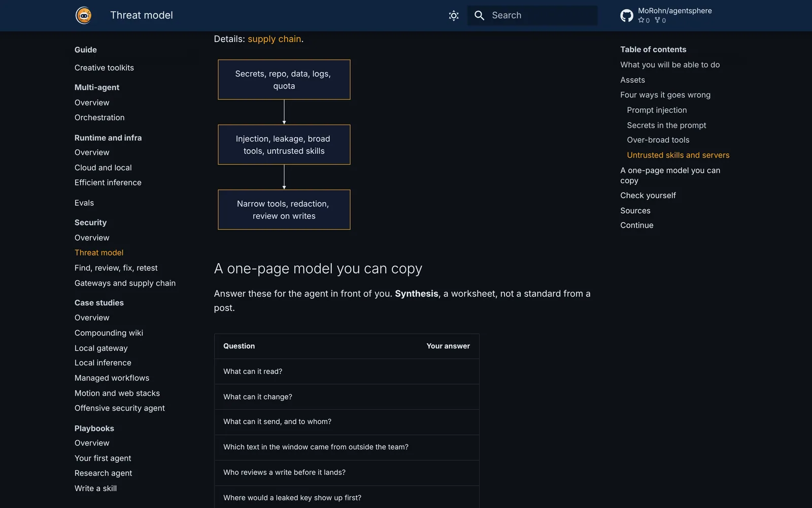Click the 'What can it read?' row
Image resolution: width=812 pixels, height=508 pixels.
[x=347, y=371]
